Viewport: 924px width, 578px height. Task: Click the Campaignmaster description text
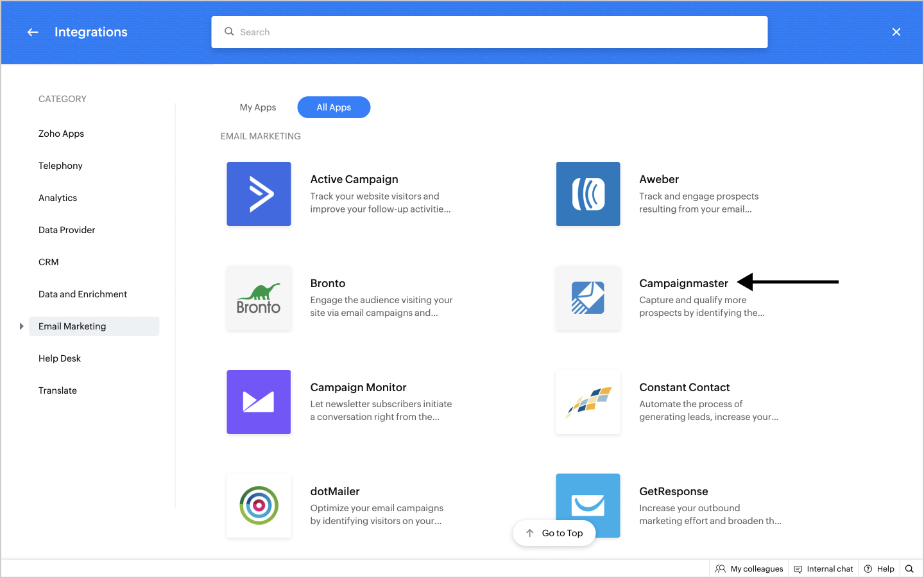coord(702,306)
